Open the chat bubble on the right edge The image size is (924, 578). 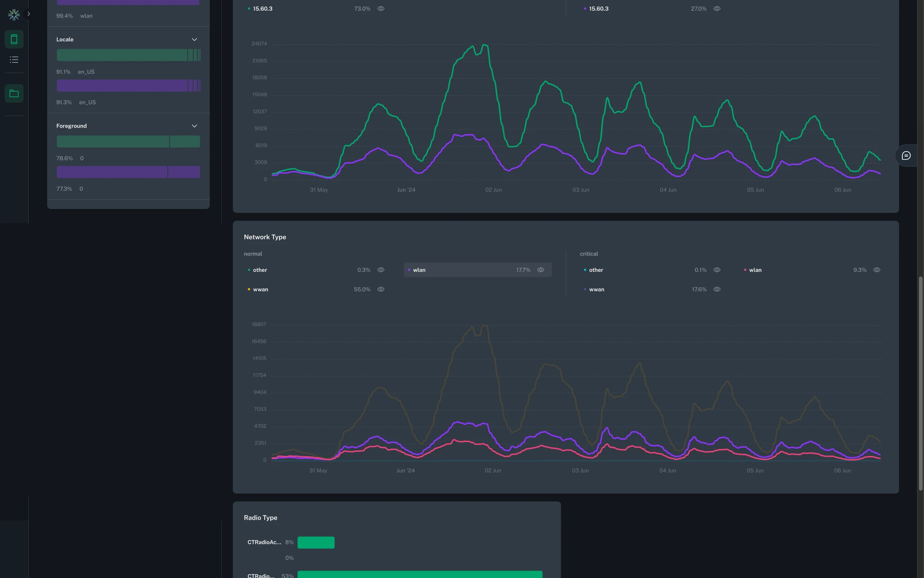click(906, 155)
